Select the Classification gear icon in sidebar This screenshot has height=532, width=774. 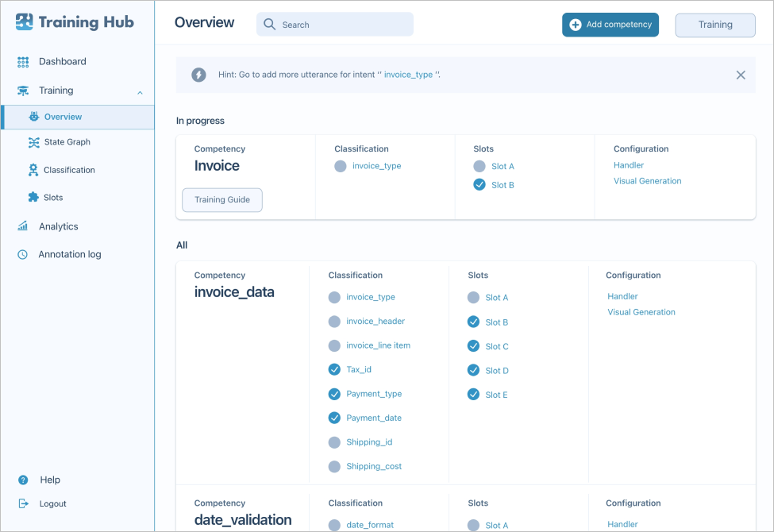tap(33, 170)
